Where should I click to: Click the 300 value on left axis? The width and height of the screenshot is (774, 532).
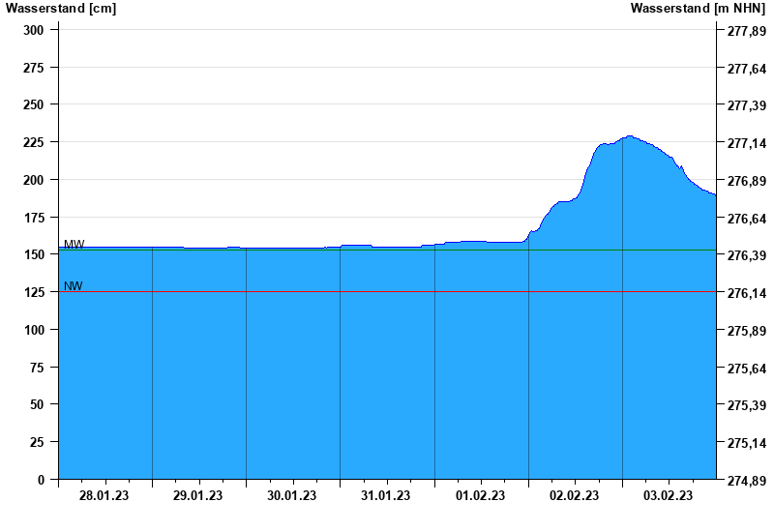pyautogui.click(x=34, y=30)
